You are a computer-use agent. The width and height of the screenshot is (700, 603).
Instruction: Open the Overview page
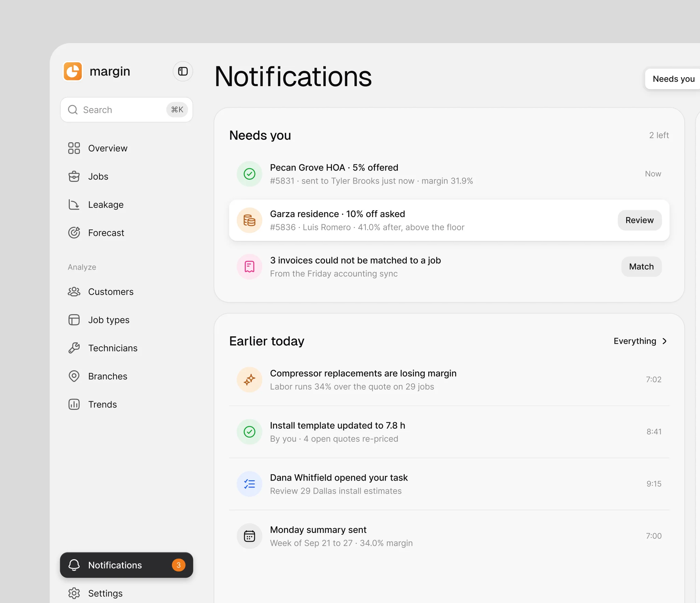(126, 148)
